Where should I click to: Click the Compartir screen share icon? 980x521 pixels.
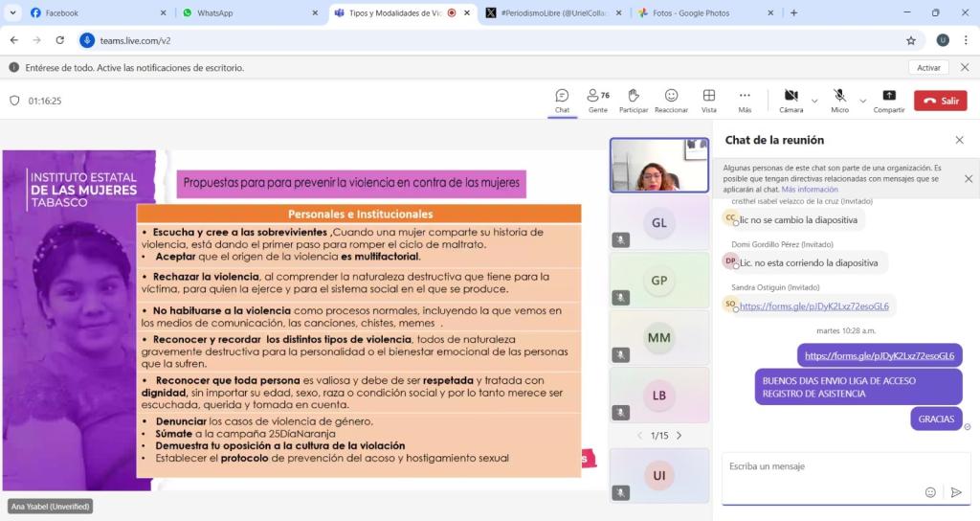[x=888, y=96]
